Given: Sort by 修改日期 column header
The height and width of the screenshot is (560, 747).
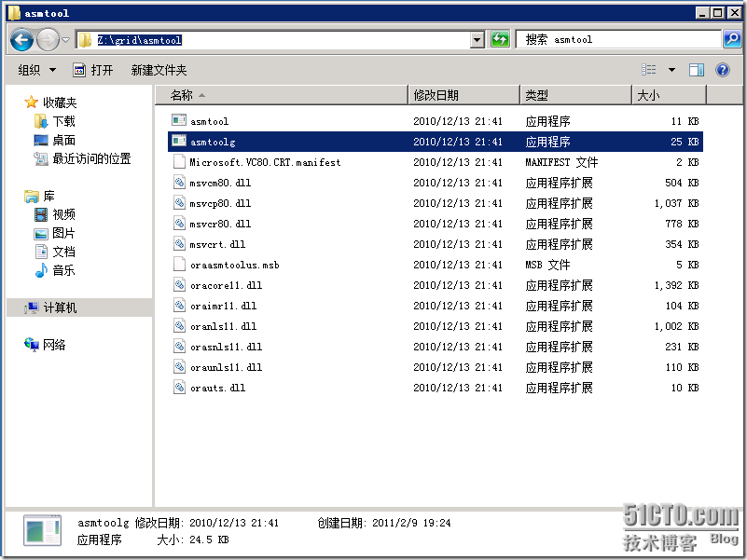Looking at the screenshot, I should click(464, 95).
